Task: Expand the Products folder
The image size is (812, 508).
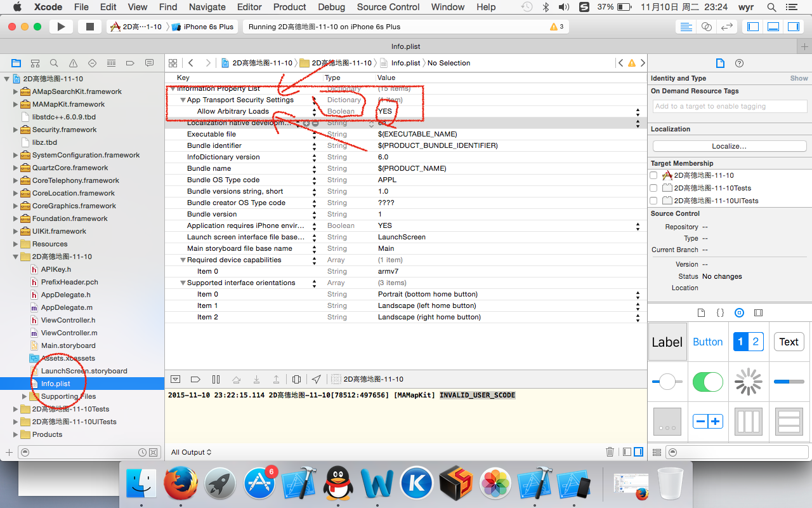Action: 16,434
